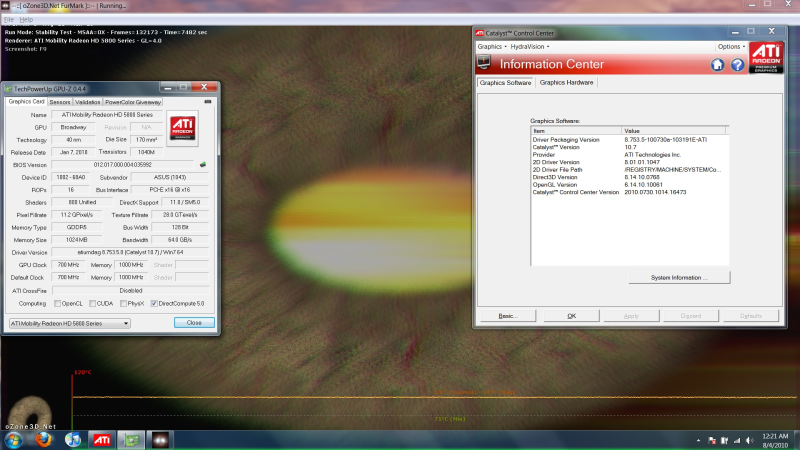800x450 pixels.
Task: Click the Apply button in Catalyst
Action: pyautogui.click(x=631, y=316)
